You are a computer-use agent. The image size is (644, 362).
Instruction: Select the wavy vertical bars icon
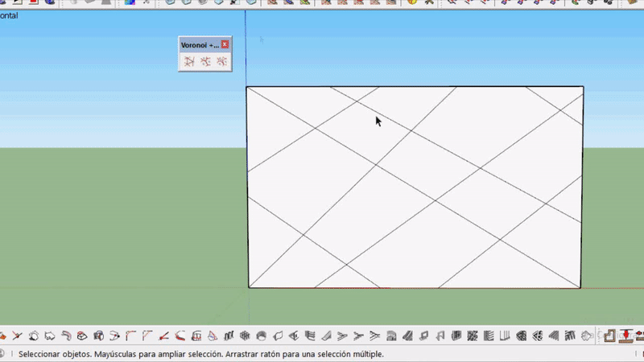coord(229,336)
